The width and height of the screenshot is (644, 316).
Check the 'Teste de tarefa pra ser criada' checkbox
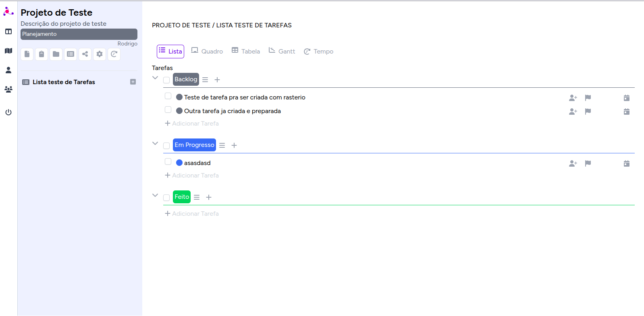pos(168,96)
